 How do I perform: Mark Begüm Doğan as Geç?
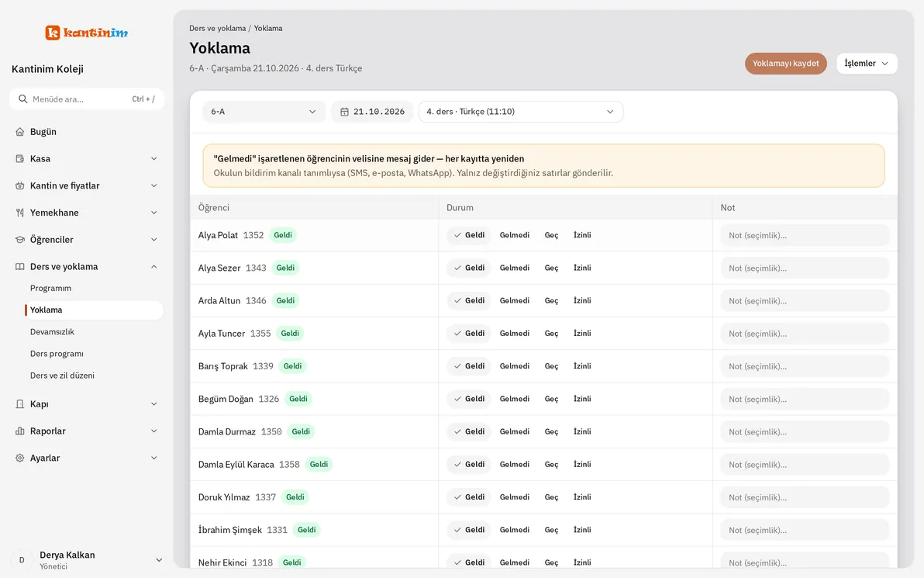[552, 399]
